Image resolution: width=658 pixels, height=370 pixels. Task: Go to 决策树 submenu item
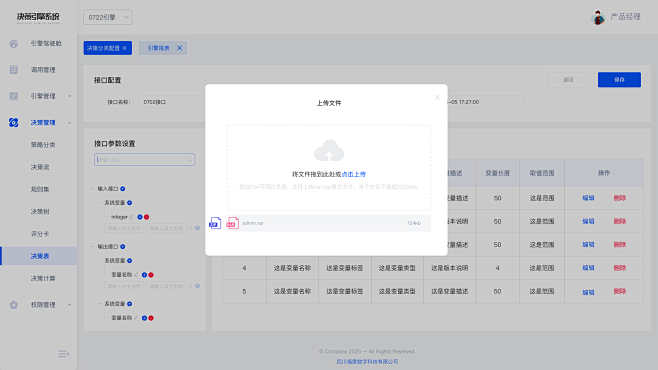40,211
